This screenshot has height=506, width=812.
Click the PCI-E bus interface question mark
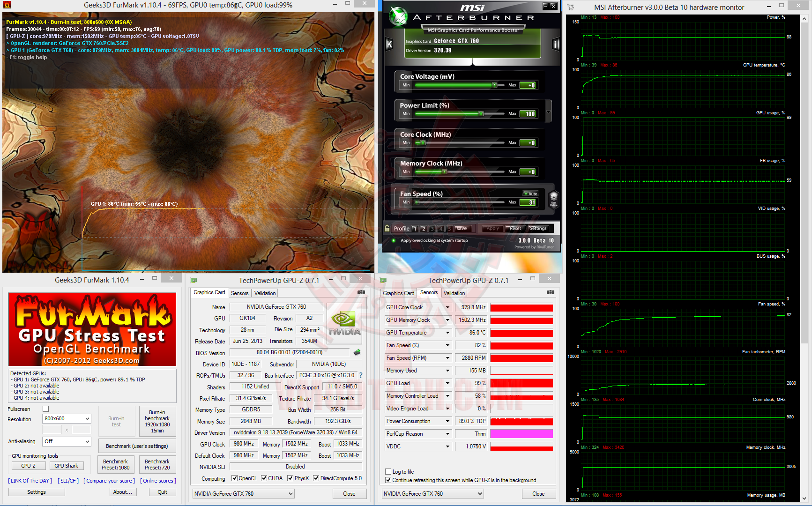click(361, 375)
